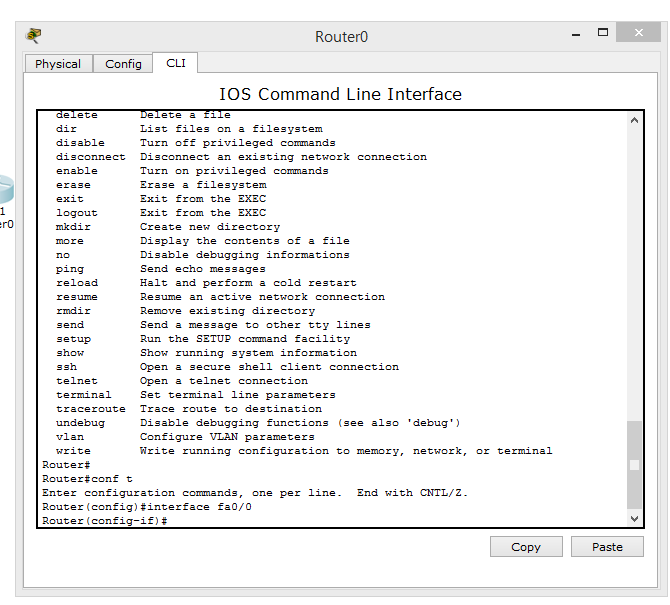The width and height of the screenshot is (670, 605).
Task: Click the router device icon in background workspace
Action: (x=6, y=189)
